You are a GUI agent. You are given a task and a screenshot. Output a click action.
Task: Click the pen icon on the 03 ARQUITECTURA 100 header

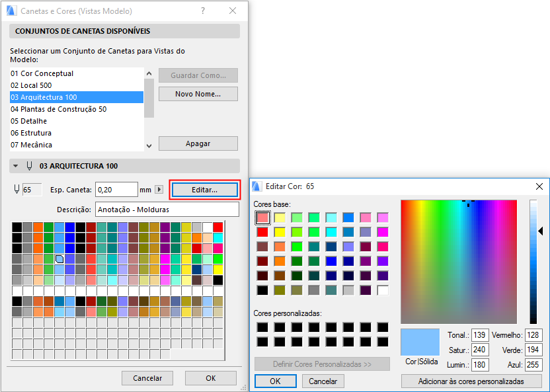coord(29,166)
